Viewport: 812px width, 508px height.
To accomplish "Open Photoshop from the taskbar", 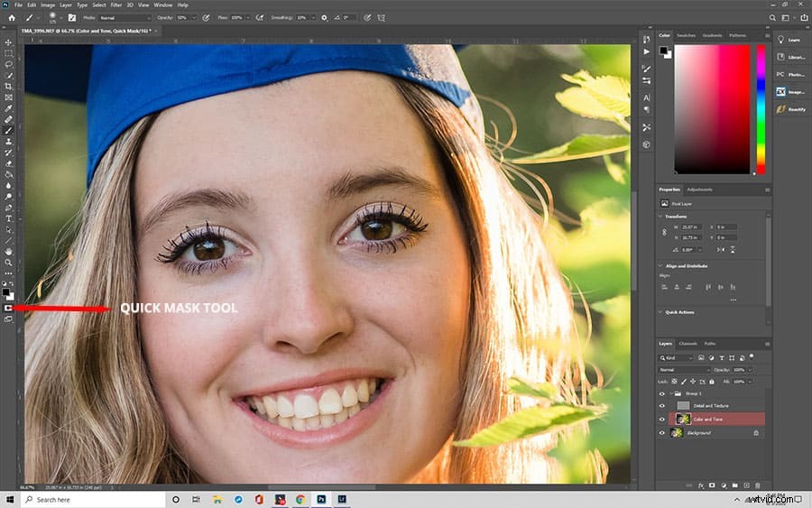I will click(321, 500).
